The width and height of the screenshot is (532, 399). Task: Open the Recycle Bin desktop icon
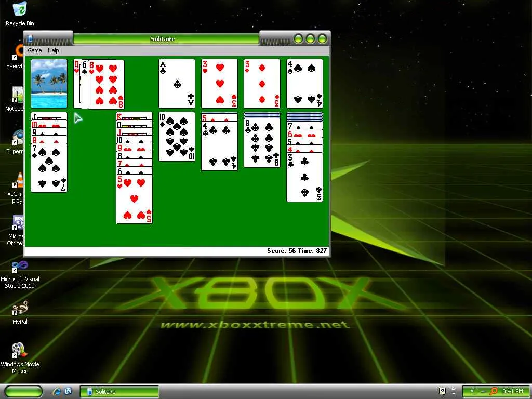click(x=20, y=14)
